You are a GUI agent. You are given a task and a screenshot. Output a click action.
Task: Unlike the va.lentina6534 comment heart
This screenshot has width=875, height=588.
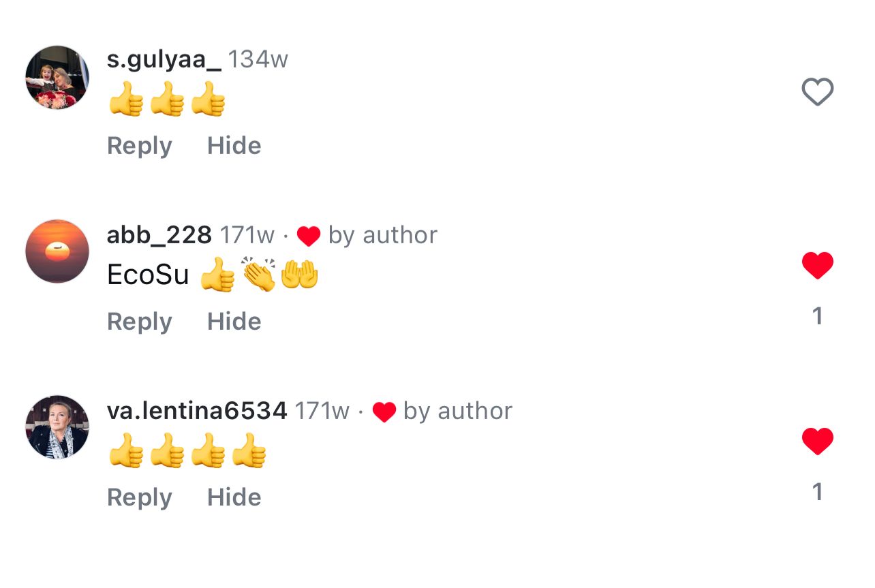(818, 441)
